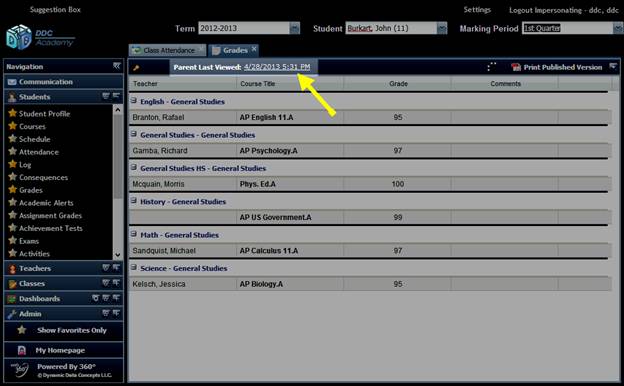The width and height of the screenshot is (624, 386).
Task: Click the star icon next to Log
Action: tap(13, 164)
